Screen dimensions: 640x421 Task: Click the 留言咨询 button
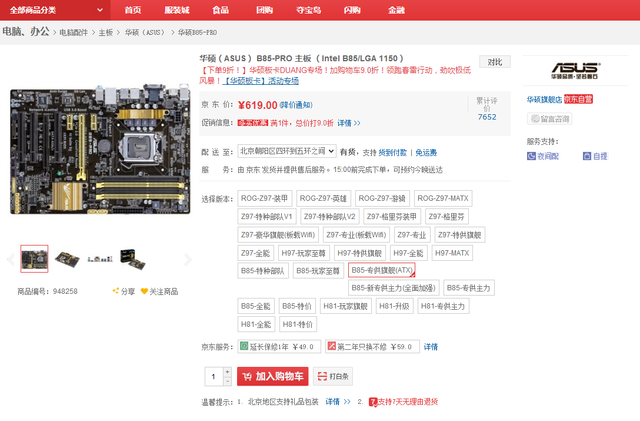(x=549, y=119)
